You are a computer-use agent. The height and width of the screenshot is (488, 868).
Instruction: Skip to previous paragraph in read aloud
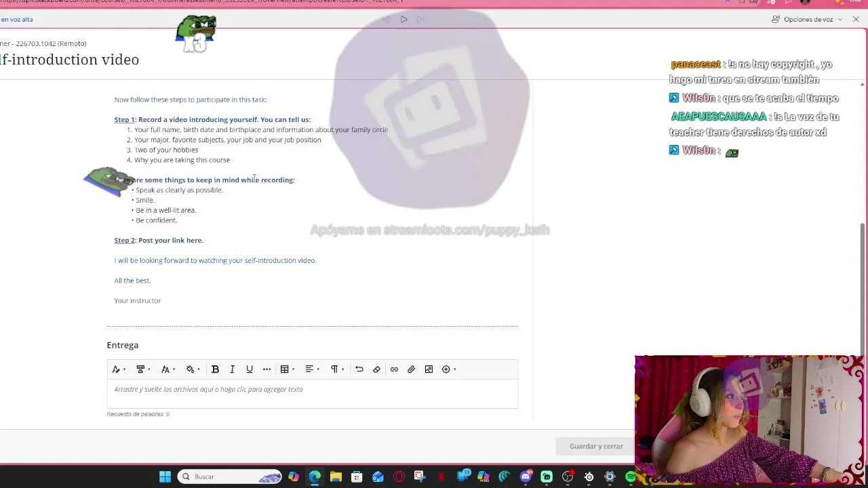coord(386,19)
